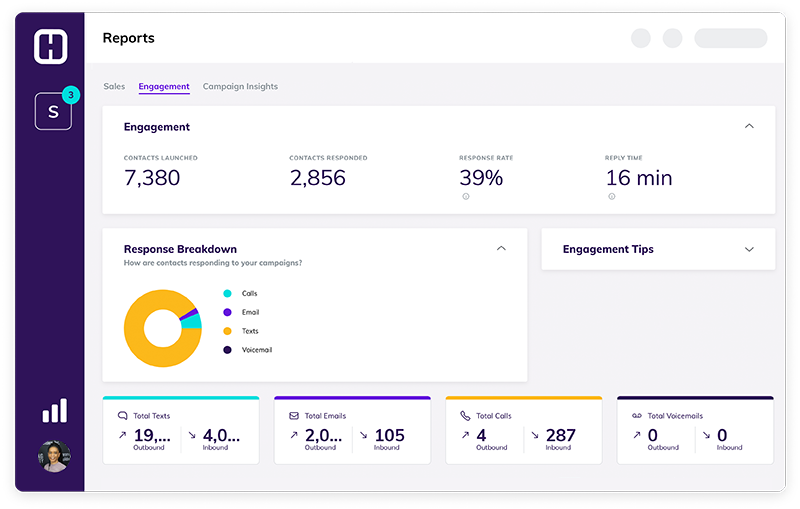
Task: Open the S workspace badge with notifications
Action: [x=53, y=111]
